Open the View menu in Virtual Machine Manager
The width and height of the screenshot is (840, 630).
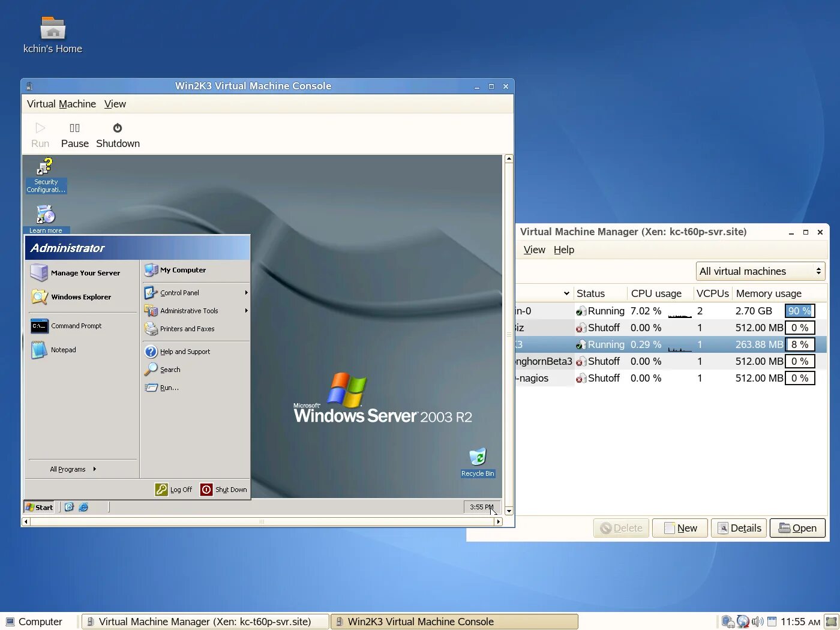pos(533,250)
